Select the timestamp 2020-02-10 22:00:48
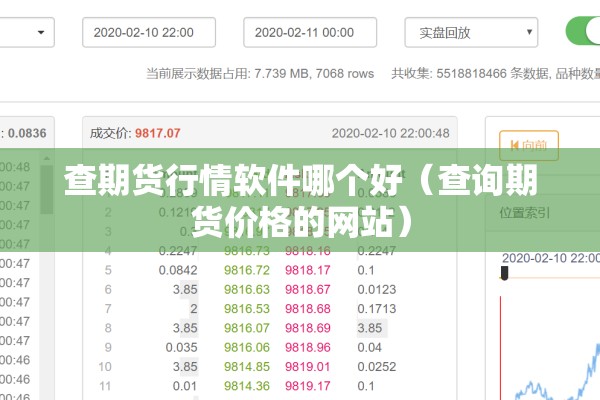The height and width of the screenshot is (400, 600). coord(390,133)
